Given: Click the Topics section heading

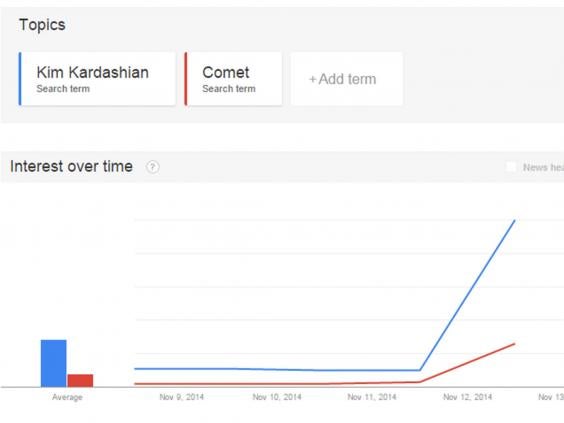Looking at the screenshot, I should point(42,25).
